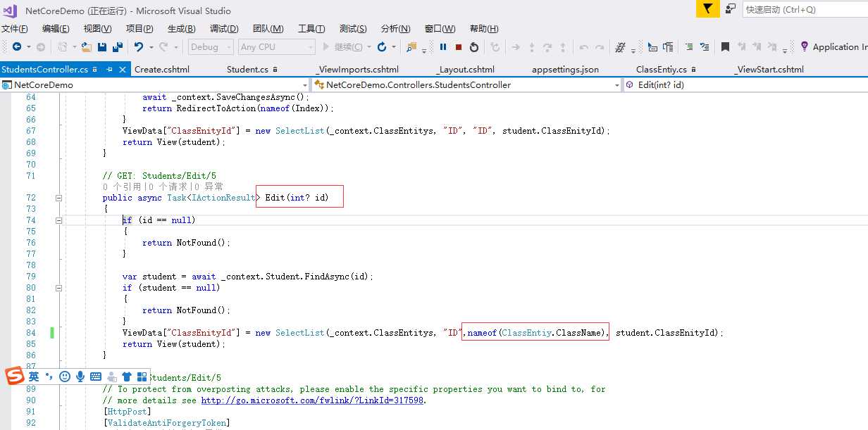This screenshot has height=430, width=868.
Task: Save the current file with the single-disk icon
Action: tap(102, 47)
